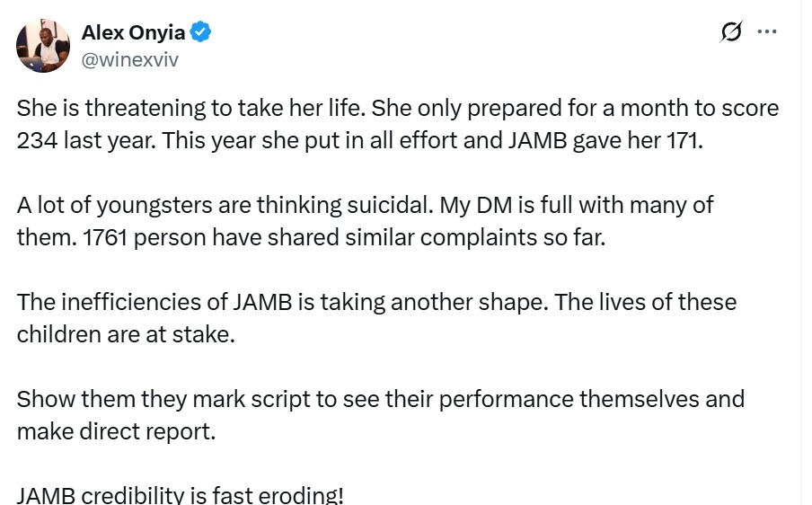Open the @winexviv handle link

click(x=130, y=59)
